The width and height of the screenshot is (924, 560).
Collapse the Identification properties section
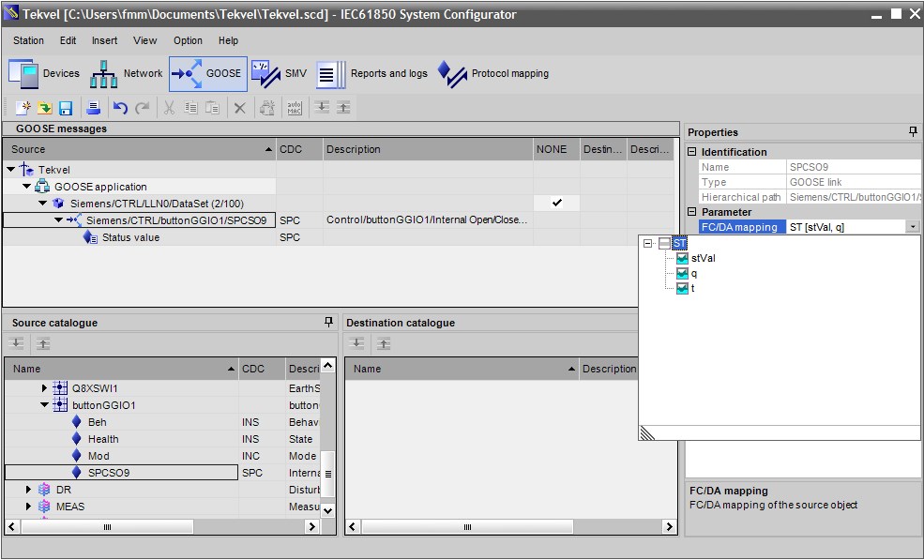tap(692, 152)
